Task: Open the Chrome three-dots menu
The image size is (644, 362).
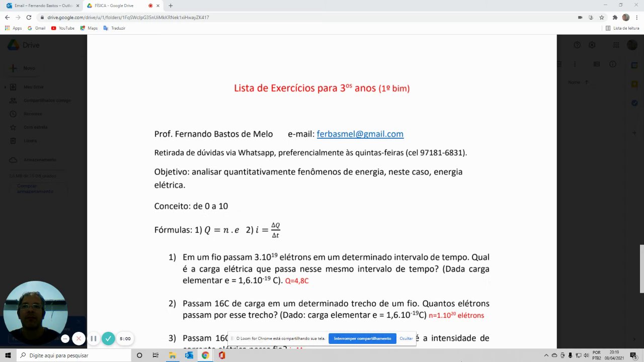Action: click(x=636, y=17)
